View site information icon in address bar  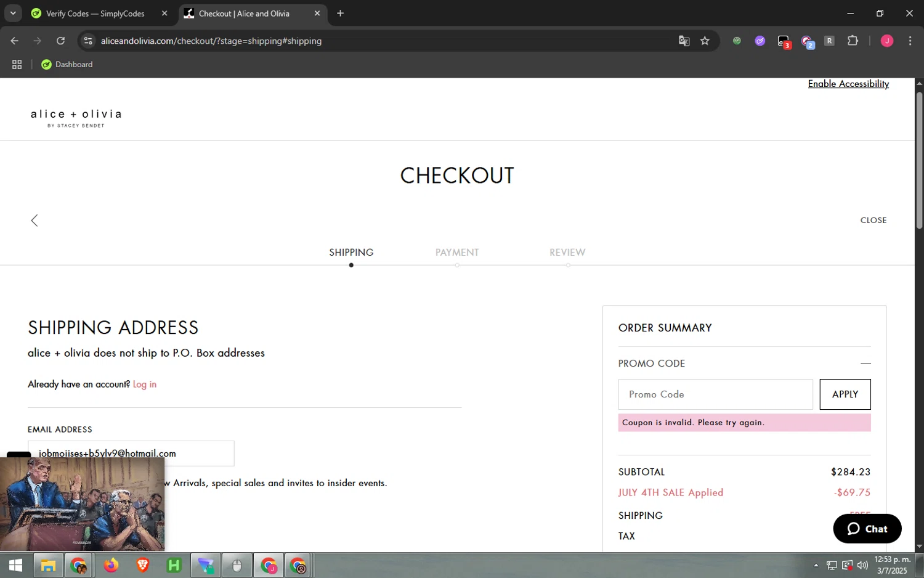pyautogui.click(x=88, y=41)
